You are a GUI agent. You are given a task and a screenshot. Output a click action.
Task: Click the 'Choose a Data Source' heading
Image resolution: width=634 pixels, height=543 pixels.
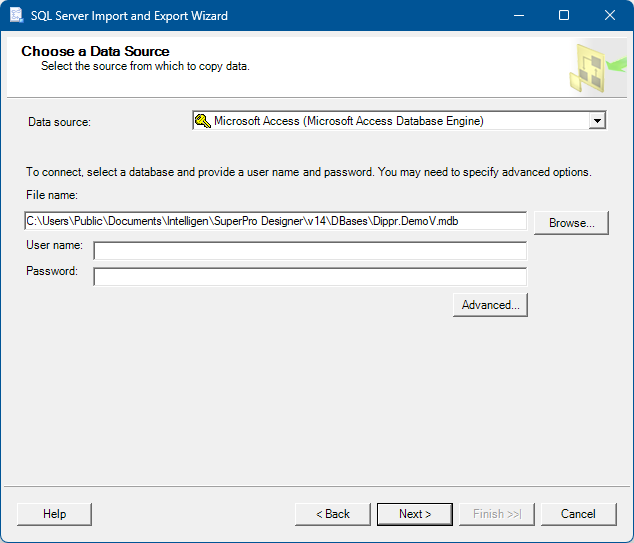click(95, 51)
